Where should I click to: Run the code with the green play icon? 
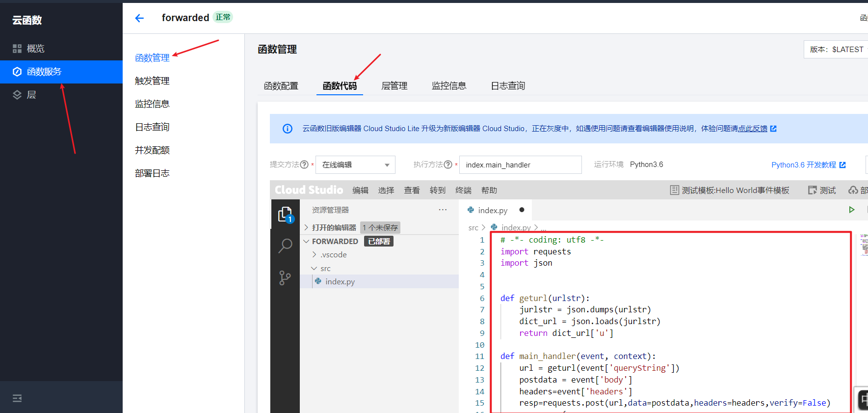852,210
